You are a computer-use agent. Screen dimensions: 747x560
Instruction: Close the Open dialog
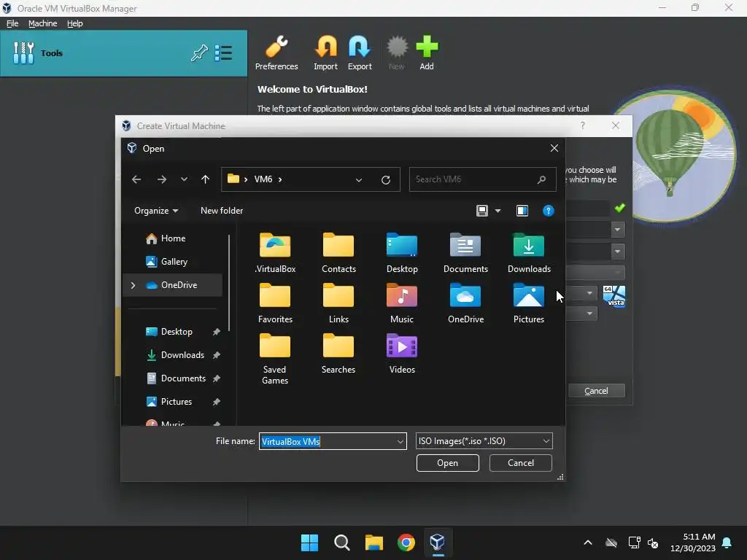coord(554,148)
